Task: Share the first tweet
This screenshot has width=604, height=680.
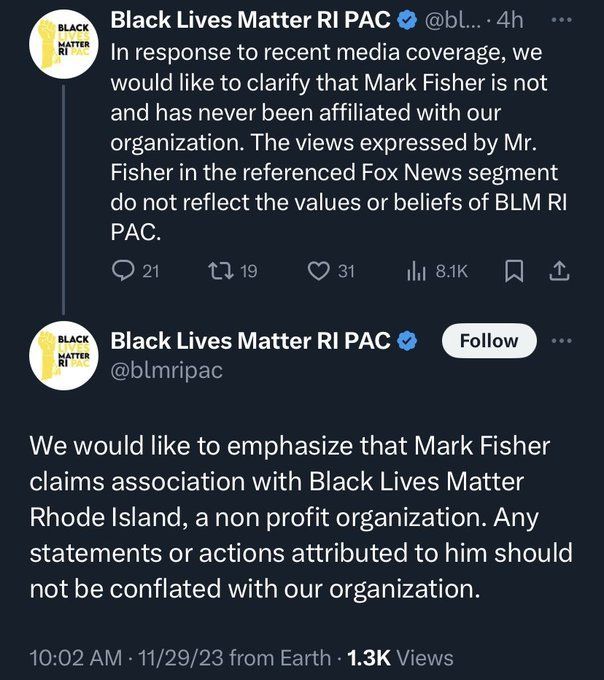Action: pos(560,270)
